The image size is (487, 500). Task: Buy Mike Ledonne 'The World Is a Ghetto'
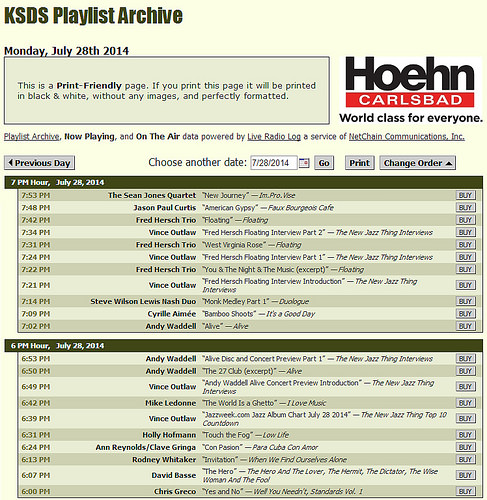[x=465, y=403]
